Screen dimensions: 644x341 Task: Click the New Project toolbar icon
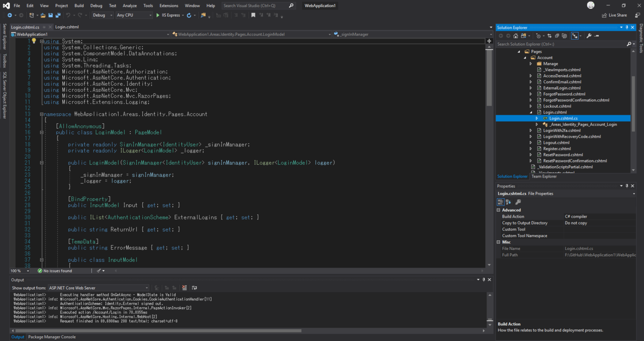point(31,15)
